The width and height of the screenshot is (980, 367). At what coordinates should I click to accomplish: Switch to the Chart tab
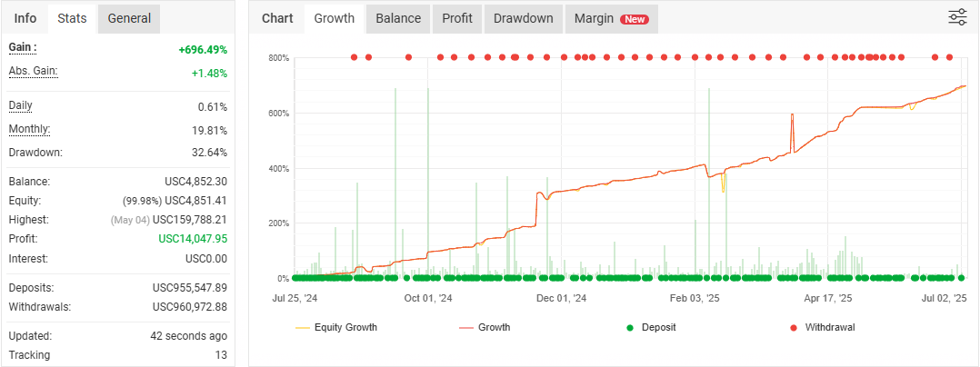(277, 18)
